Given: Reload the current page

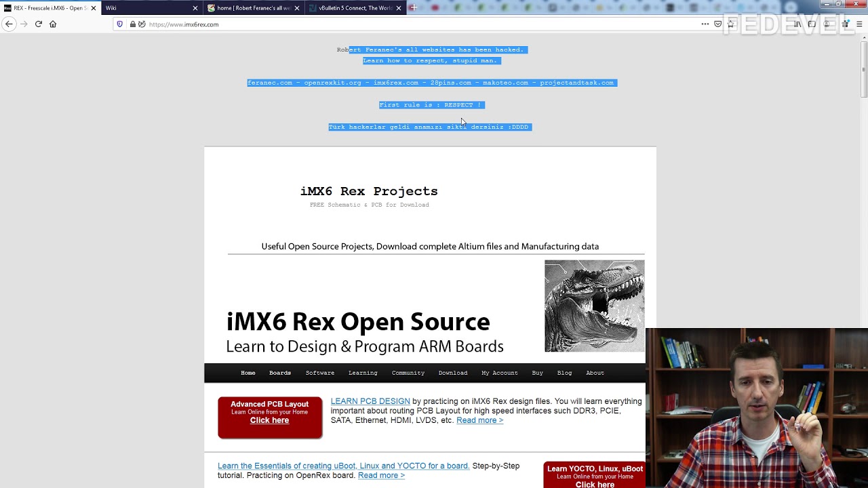Looking at the screenshot, I should (x=39, y=24).
